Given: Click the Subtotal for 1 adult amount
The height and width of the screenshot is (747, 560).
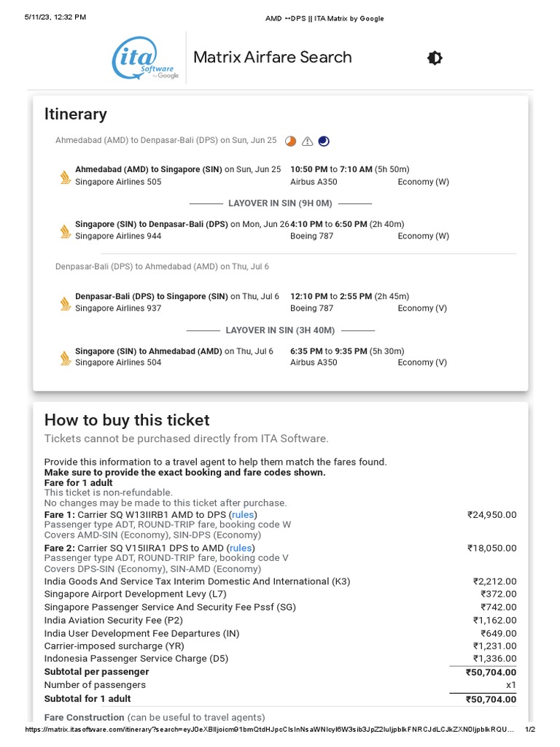Looking at the screenshot, I should 491,699.
